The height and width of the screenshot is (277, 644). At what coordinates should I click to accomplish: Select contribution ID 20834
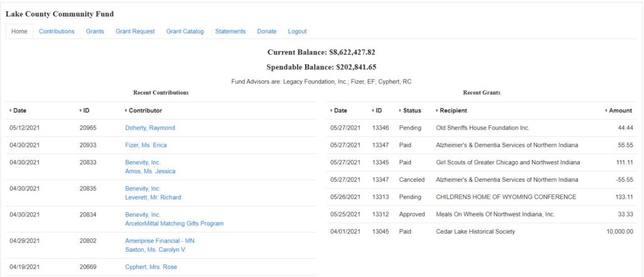pyautogui.click(x=88, y=215)
